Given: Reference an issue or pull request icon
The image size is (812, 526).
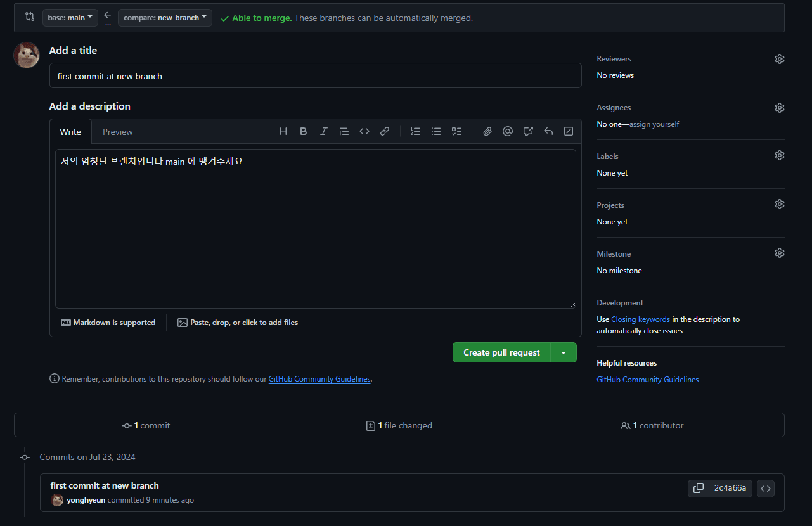Looking at the screenshot, I should (x=528, y=131).
